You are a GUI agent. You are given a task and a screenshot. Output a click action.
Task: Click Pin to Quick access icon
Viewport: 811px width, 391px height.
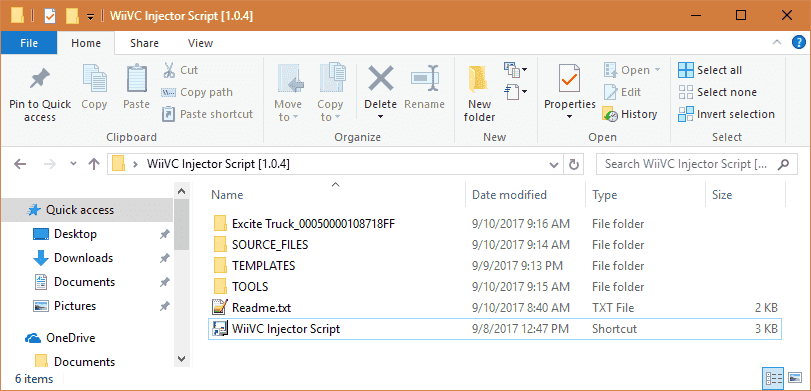click(x=39, y=80)
